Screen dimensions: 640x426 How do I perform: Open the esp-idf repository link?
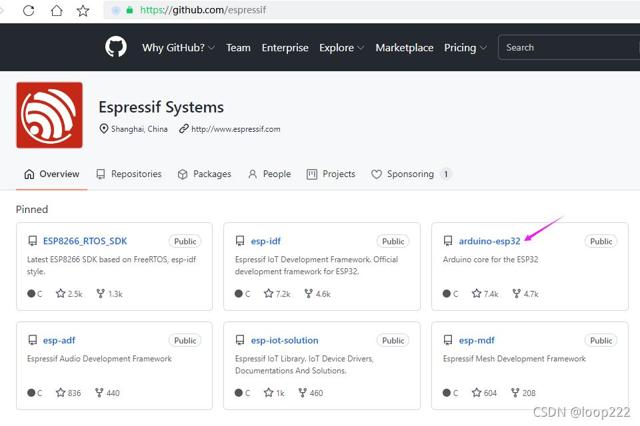[x=266, y=241]
